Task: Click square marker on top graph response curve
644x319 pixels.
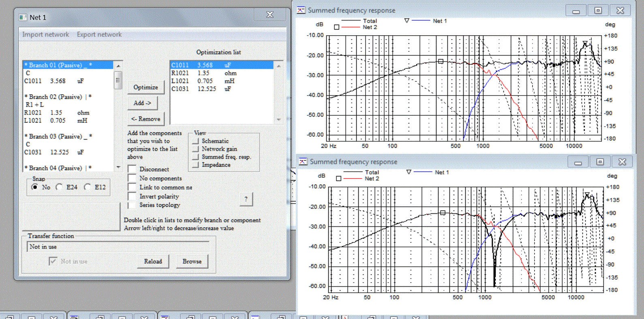Action: click(x=441, y=62)
